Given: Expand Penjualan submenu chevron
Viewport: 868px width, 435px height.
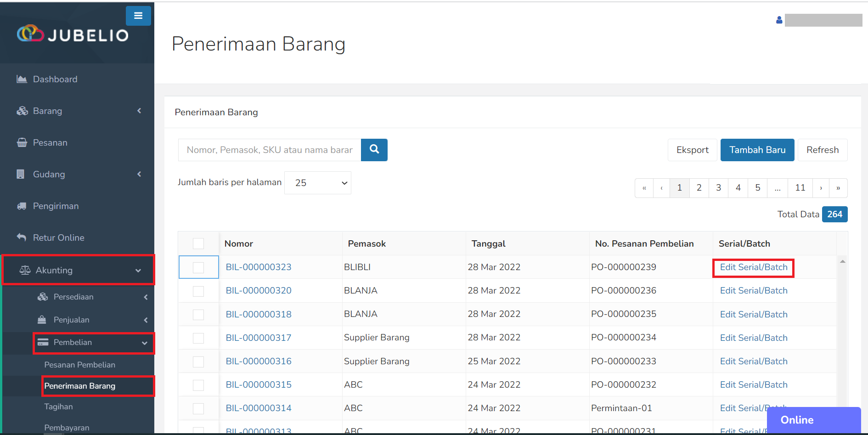Looking at the screenshot, I should 146,320.
